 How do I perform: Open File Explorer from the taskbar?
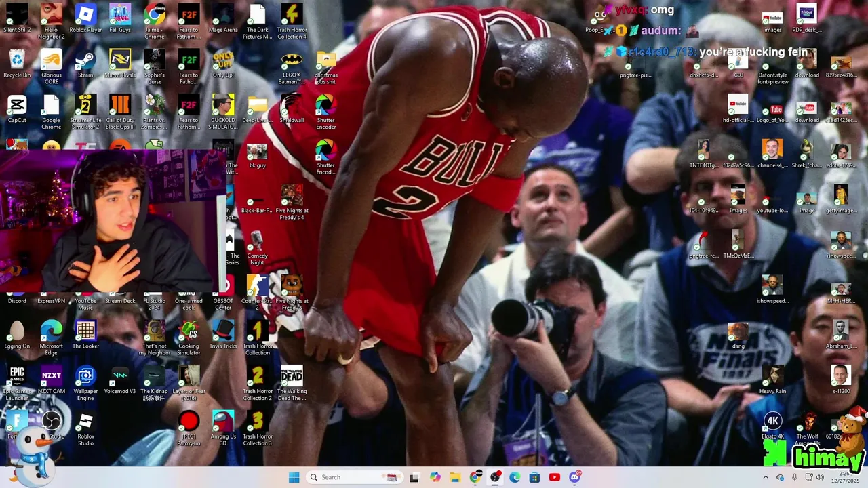455,477
